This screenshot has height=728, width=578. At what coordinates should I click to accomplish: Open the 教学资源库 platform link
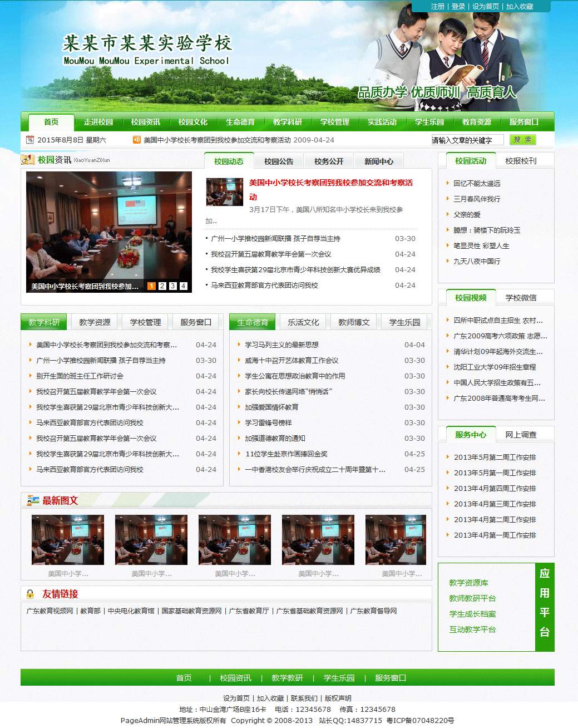pyautogui.click(x=468, y=583)
